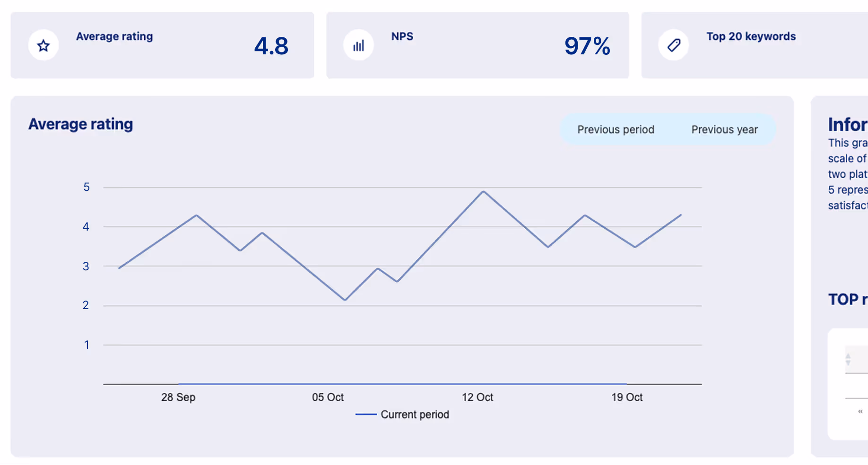Click the 97% NPS value
Viewport: 868px width, 465px height.
[587, 45]
